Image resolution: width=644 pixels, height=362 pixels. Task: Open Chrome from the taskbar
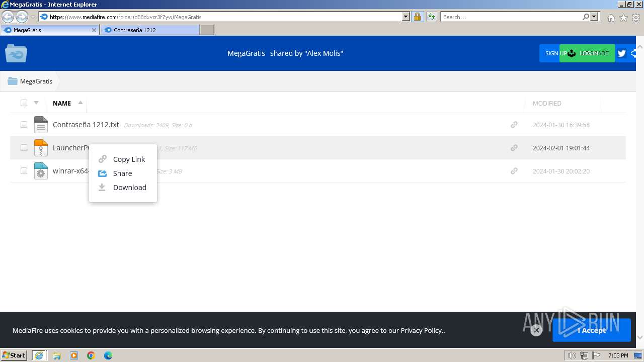tap(91, 355)
